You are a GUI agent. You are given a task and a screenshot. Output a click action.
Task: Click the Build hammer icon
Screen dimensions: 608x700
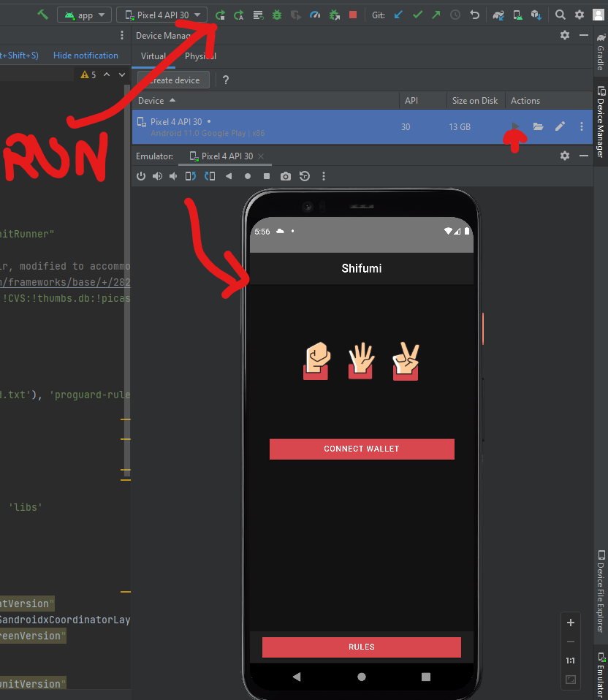(43, 15)
